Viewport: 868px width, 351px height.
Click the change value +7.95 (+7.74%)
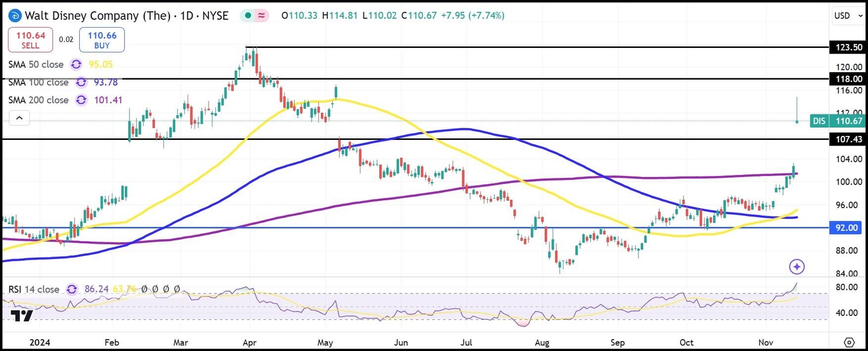[x=472, y=16]
